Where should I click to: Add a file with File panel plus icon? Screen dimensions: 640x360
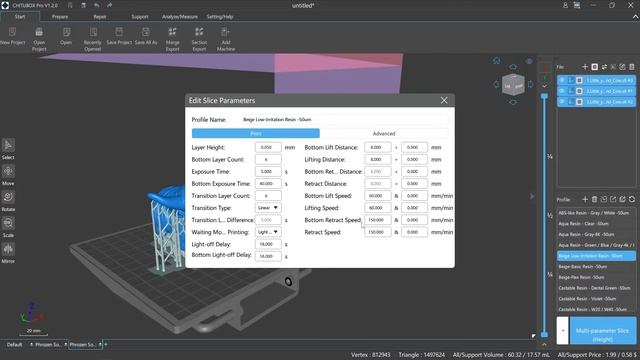585,67
